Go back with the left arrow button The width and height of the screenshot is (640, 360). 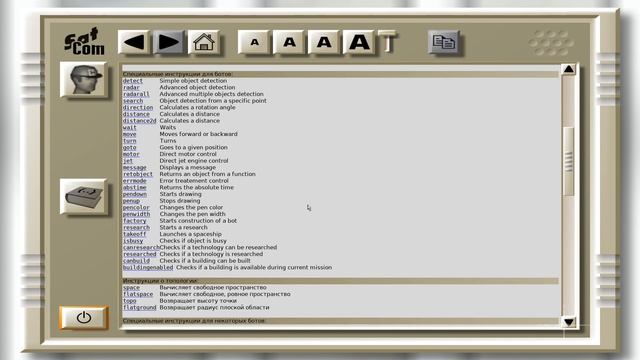click(x=134, y=42)
